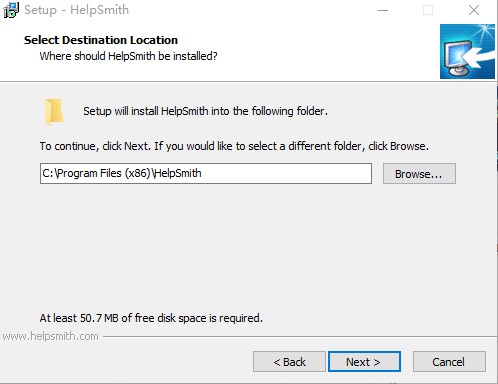Cancel the HelpSmith installation

click(x=449, y=362)
